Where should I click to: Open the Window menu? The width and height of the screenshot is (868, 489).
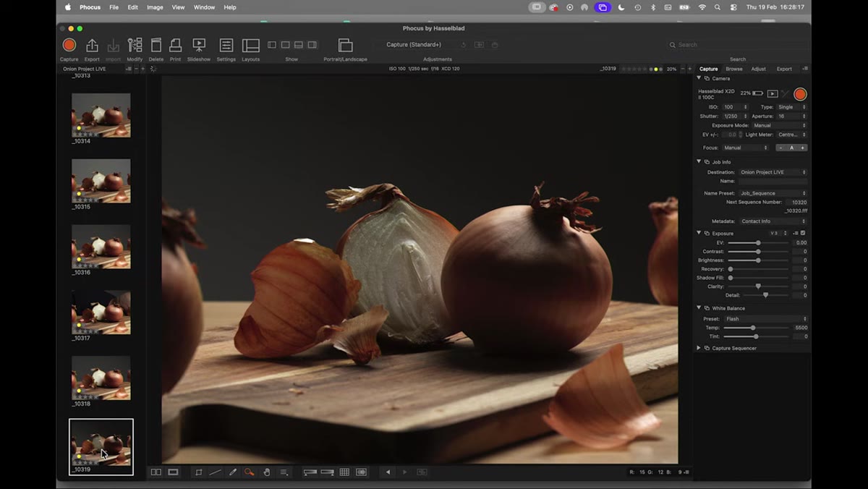point(204,7)
